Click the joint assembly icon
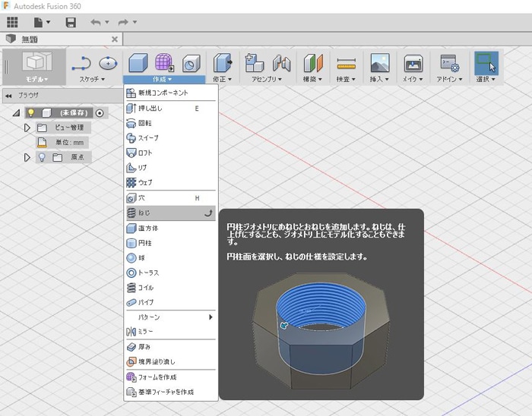The width and height of the screenshot is (532, 416). click(282, 63)
